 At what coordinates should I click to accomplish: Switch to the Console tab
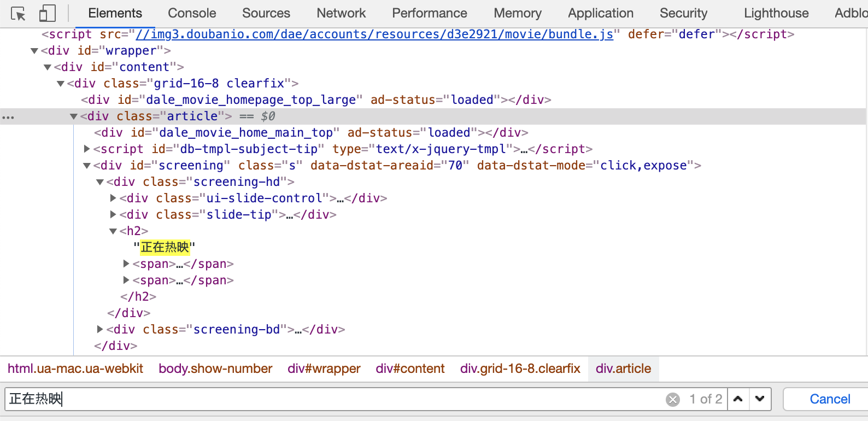point(192,13)
